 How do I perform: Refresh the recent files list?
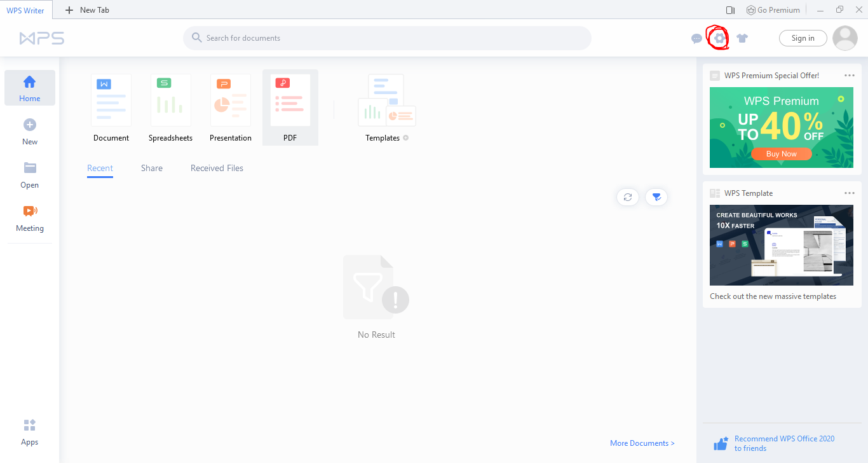click(x=628, y=197)
